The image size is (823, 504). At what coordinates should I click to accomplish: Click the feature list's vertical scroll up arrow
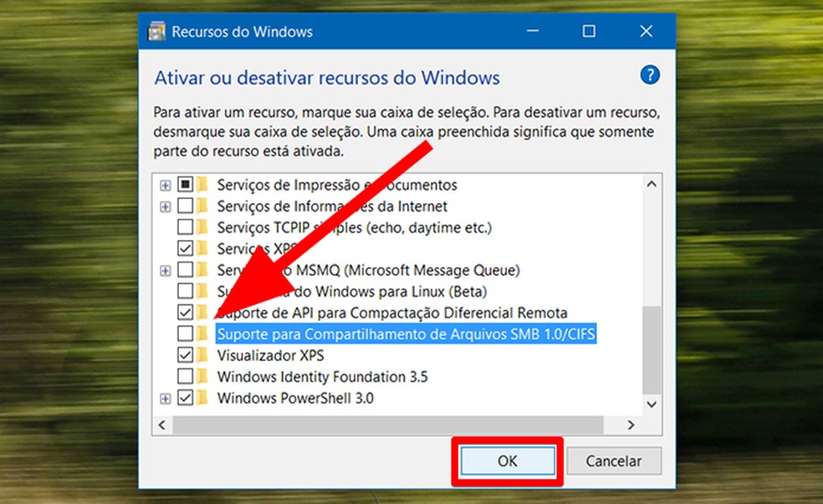point(652,184)
